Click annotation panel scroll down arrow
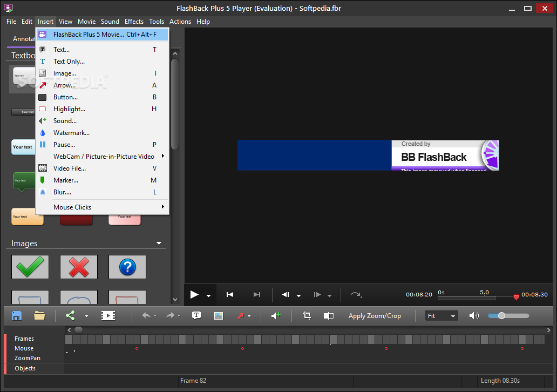The width and height of the screenshot is (557, 392). (175, 300)
